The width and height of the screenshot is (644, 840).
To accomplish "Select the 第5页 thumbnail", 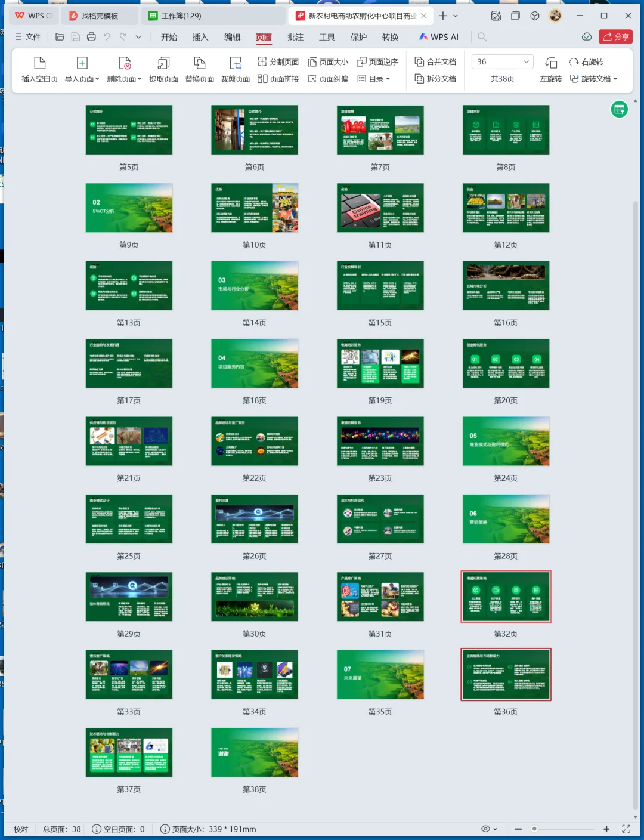I will tap(129, 130).
